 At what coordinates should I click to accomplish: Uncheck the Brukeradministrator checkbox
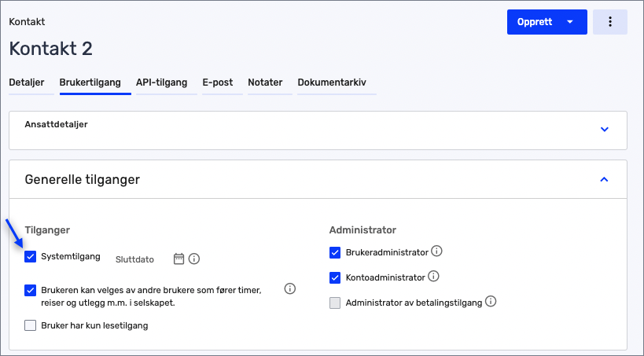[335, 253]
